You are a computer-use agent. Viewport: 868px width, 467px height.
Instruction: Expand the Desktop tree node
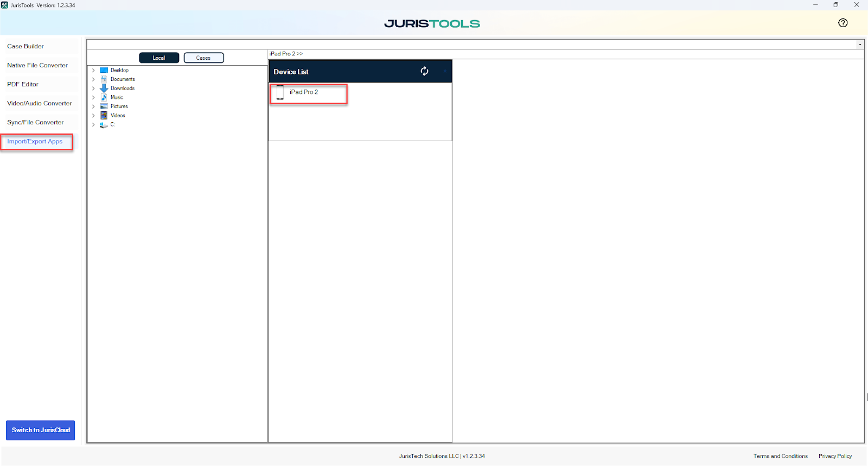click(93, 70)
